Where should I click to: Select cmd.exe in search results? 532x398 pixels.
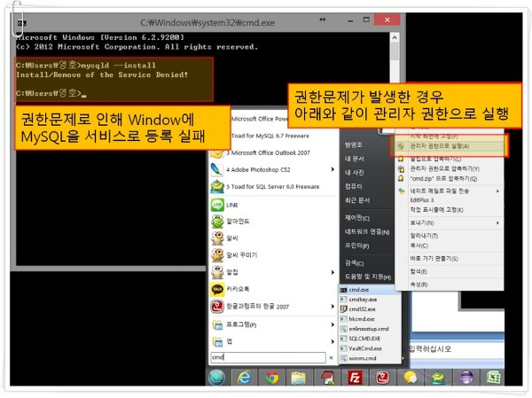coord(370,290)
